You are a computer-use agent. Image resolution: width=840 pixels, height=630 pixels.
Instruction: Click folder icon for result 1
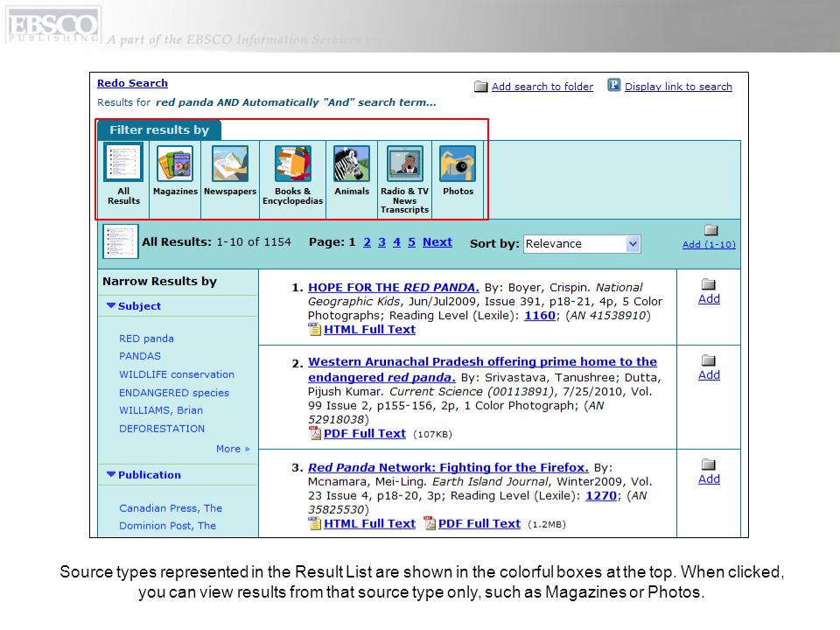[709, 283]
